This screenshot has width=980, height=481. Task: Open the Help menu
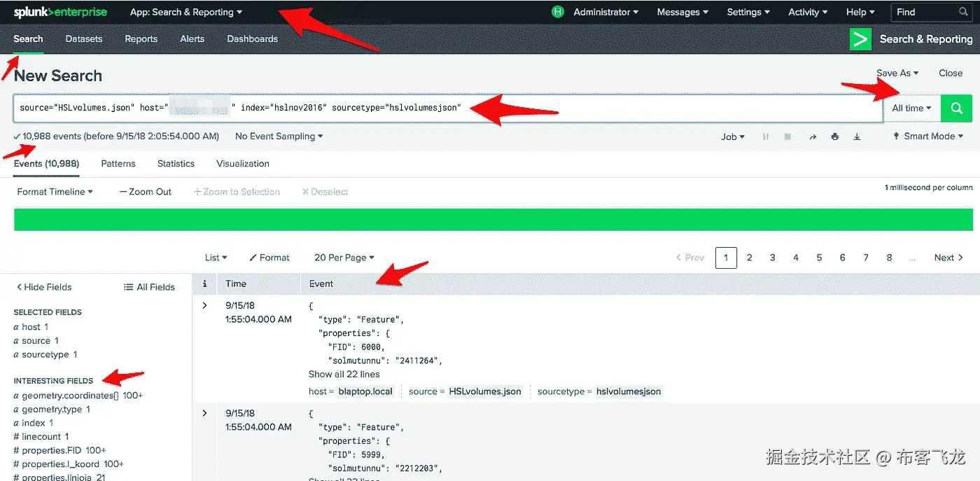click(860, 12)
